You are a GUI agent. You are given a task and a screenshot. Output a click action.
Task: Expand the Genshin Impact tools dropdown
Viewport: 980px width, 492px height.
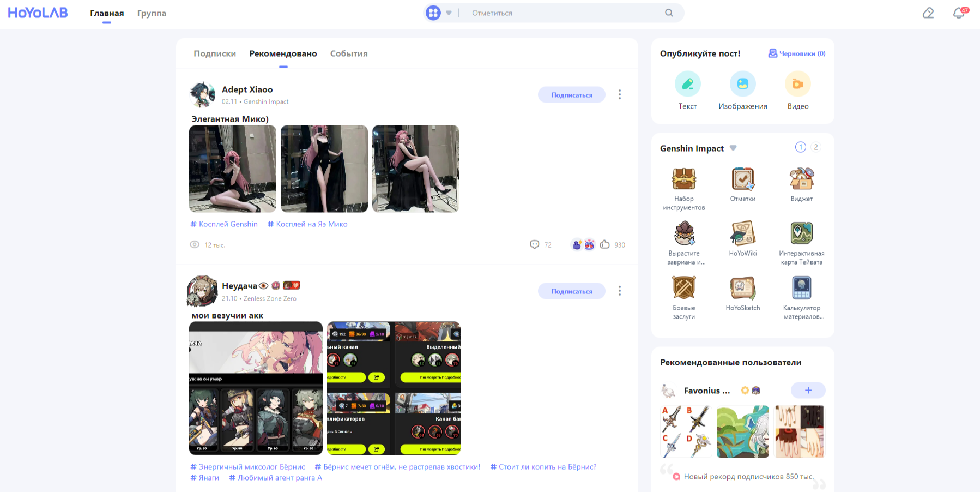733,148
